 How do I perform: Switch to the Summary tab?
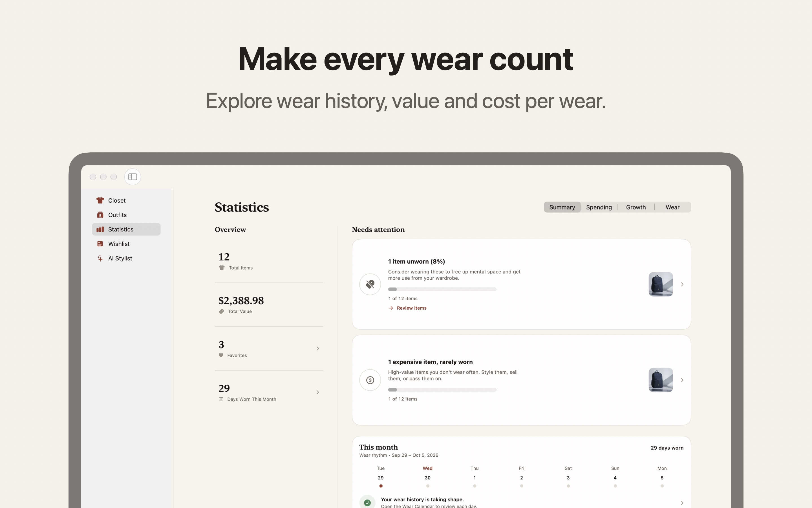click(562, 207)
